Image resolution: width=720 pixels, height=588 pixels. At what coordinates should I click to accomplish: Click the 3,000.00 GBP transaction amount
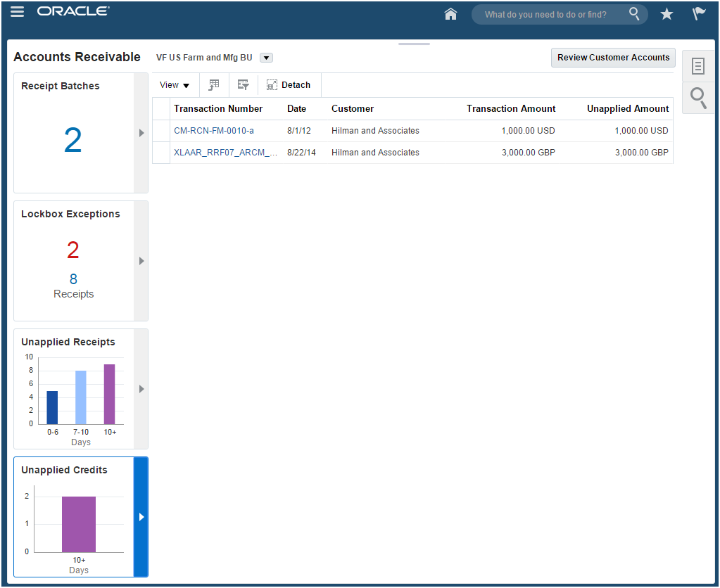pyautogui.click(x=528, y=153)
